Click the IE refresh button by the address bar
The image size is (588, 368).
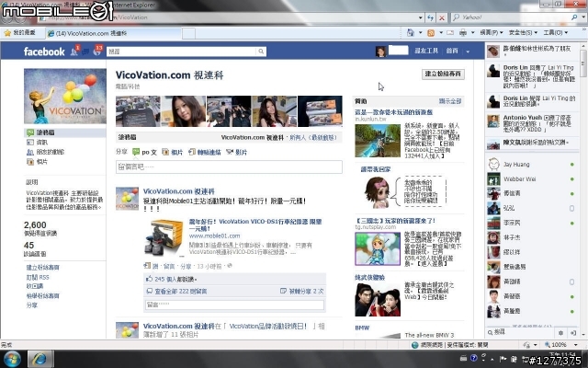coord(431,17)
